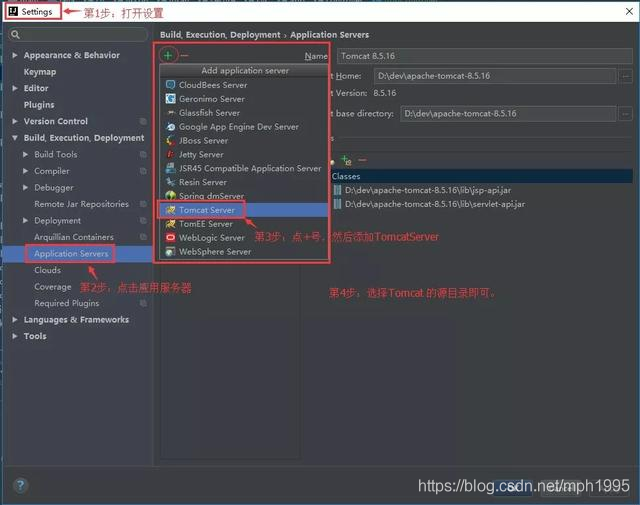The width and height of the screenshot is (640, 505).
Task: Click Build Tools project-level icon
Action: 143,154
